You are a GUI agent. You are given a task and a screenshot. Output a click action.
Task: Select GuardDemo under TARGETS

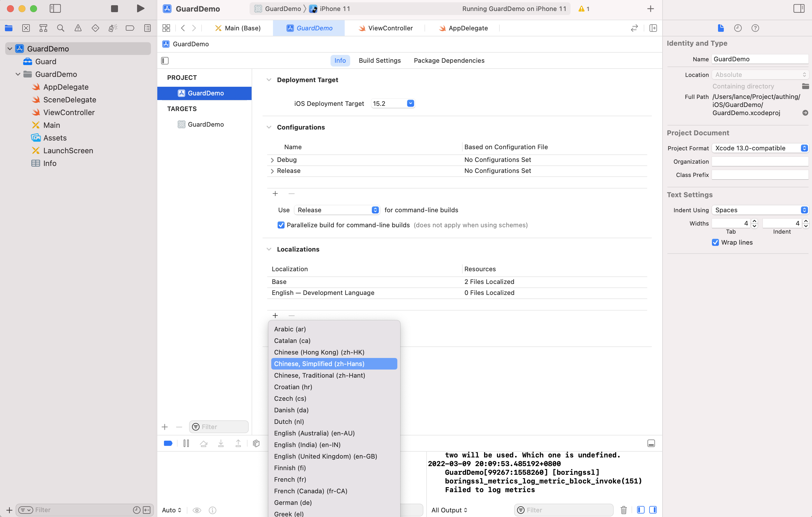tap(206, 124)
